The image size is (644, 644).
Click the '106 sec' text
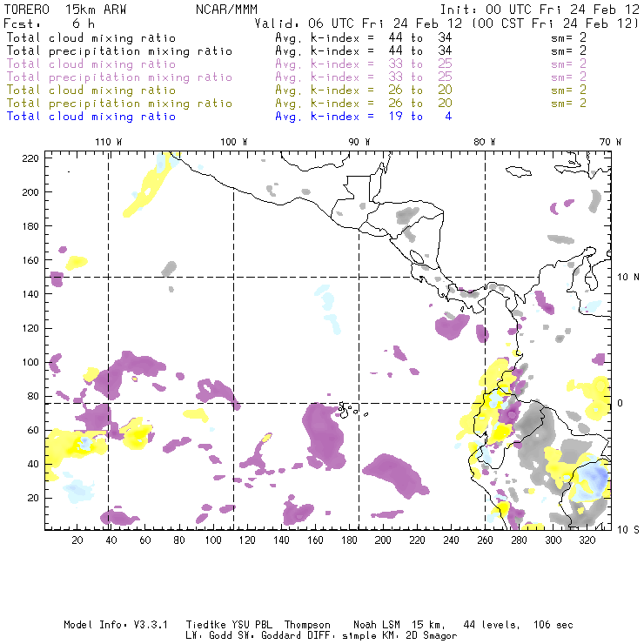pos(553,625)
